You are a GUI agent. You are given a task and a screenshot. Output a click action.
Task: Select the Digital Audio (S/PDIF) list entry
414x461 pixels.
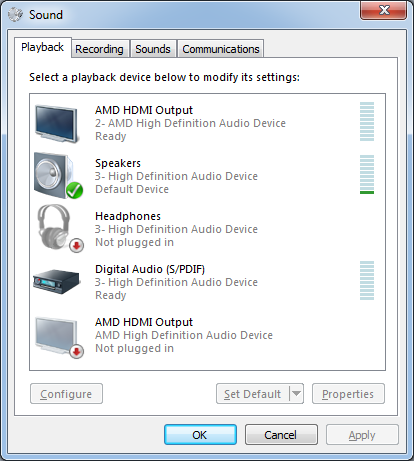click(x=207, y=282)
